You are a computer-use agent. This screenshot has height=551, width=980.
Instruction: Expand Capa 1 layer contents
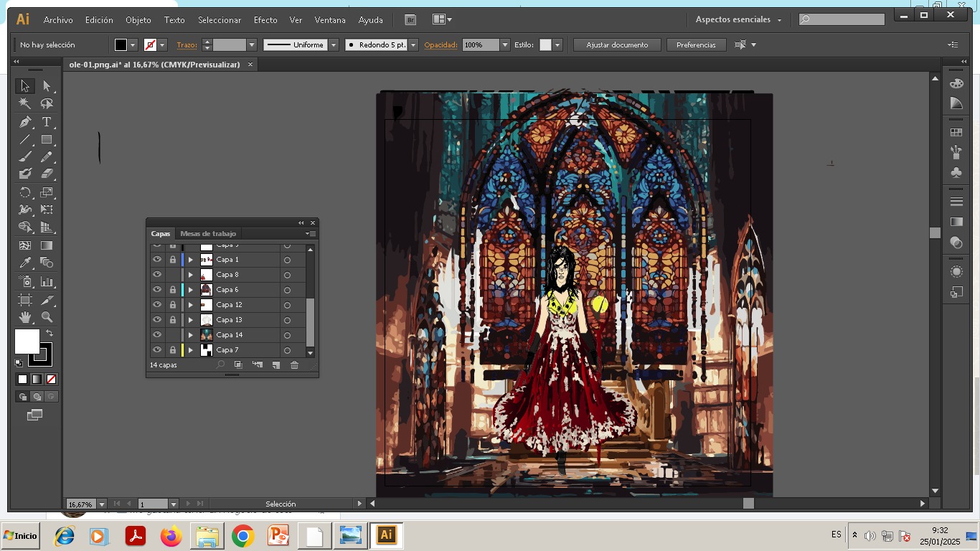click(191, 260)
